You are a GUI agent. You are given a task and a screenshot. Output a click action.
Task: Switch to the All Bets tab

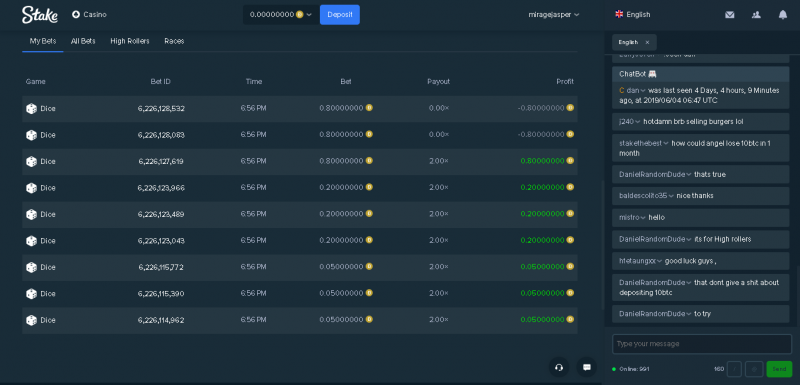click(83, 41)
